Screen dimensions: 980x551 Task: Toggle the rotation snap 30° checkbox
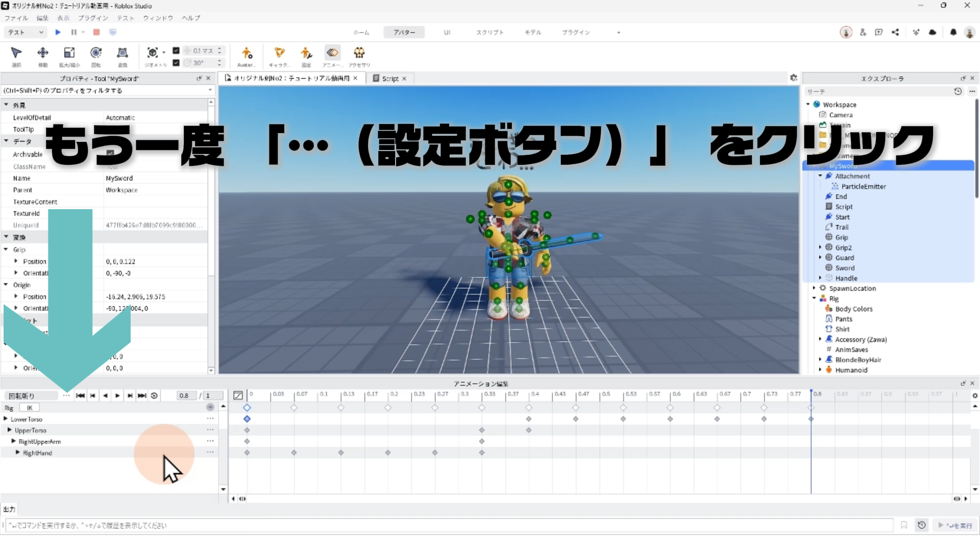[x=176, y=63]
